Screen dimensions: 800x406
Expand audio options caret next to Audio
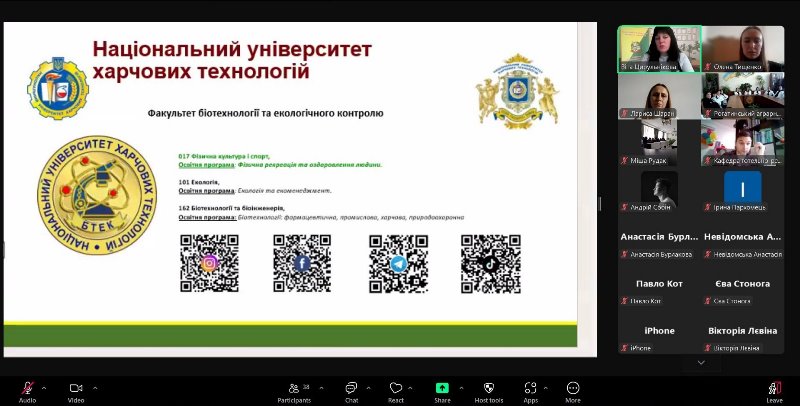tap(44, 388)
